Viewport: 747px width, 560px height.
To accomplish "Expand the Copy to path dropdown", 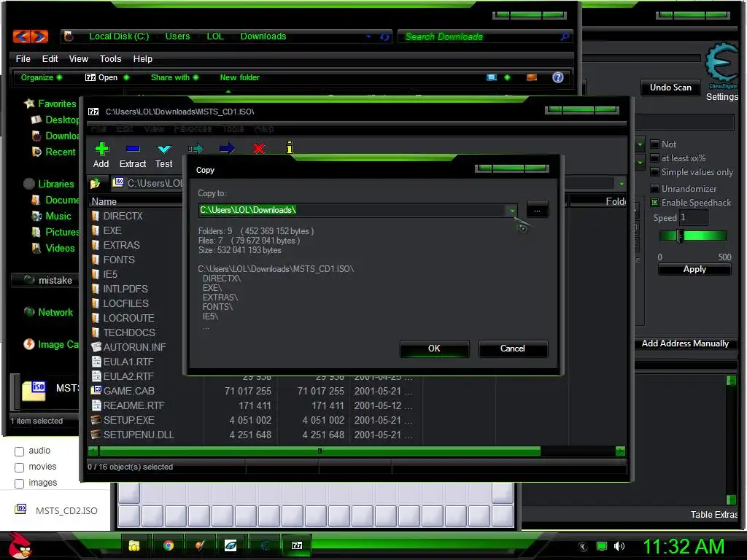I will (512, 210).
